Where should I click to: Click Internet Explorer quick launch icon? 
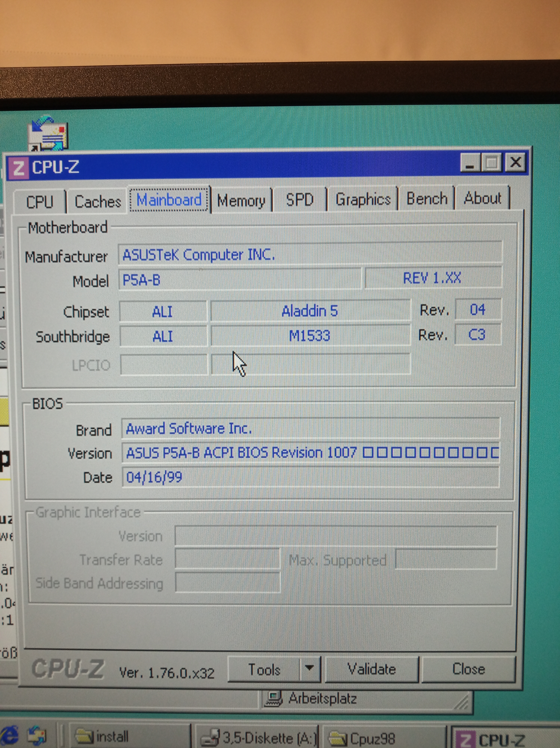(x=9, y=736)
